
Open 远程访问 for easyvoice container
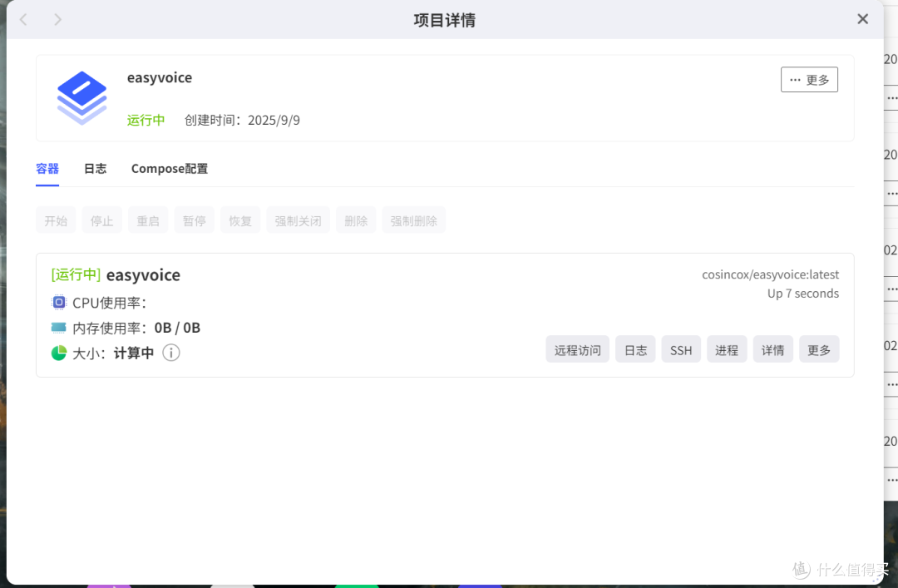tap(577, 349)
